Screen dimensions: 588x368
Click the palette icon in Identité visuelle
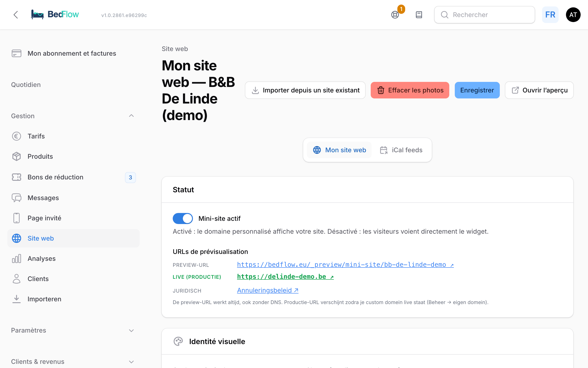pos(178,341)
